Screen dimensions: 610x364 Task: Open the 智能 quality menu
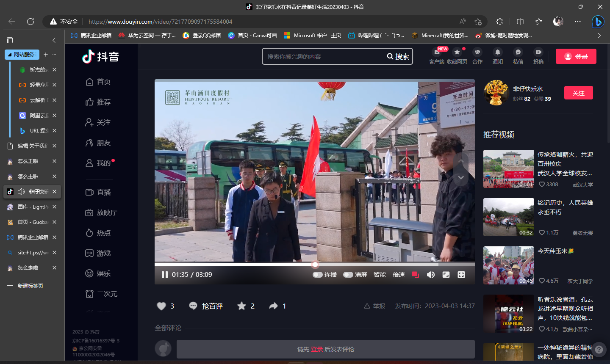click(380, 275)
